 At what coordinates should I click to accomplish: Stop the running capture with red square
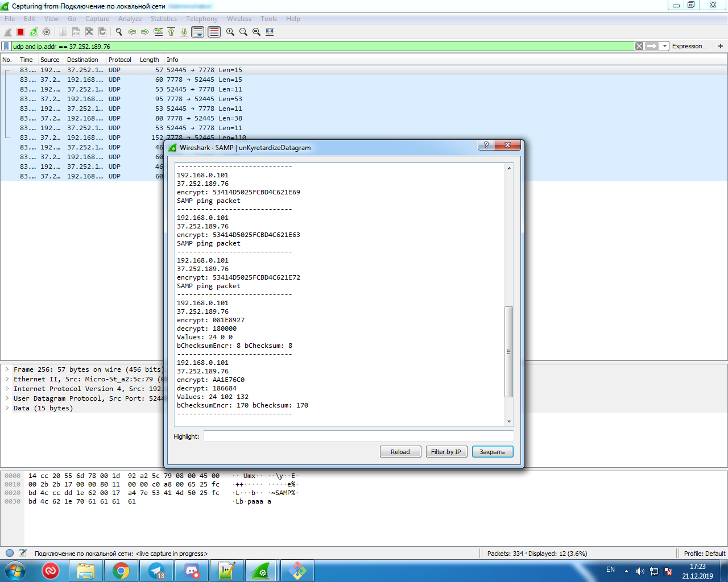(x=20, y=32)
